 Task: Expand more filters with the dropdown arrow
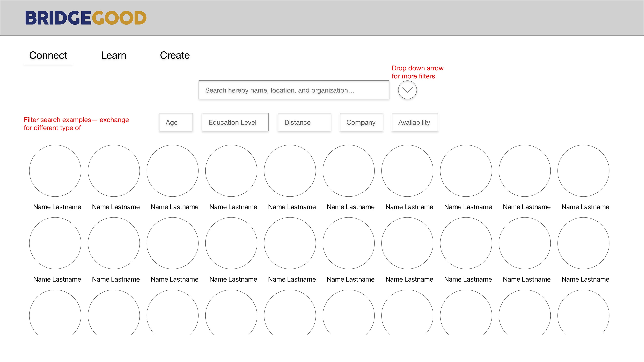[x=407, y=90]
